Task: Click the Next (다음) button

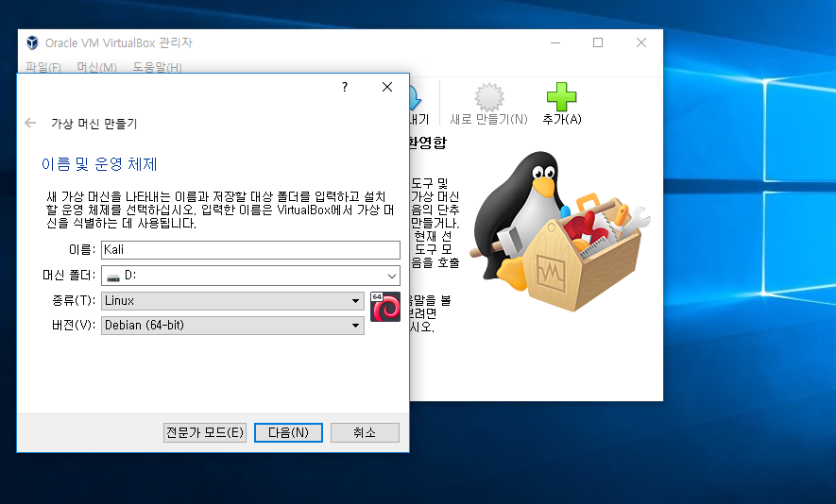Action: click(x=288, y=432)
